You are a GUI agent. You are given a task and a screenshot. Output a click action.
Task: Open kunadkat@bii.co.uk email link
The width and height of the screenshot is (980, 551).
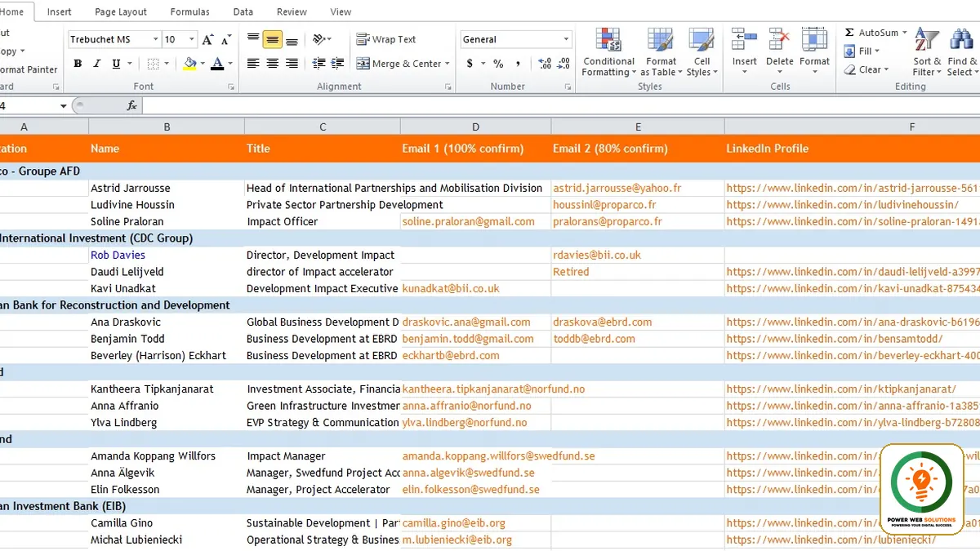pyautogui.click(x=451, y=289)
